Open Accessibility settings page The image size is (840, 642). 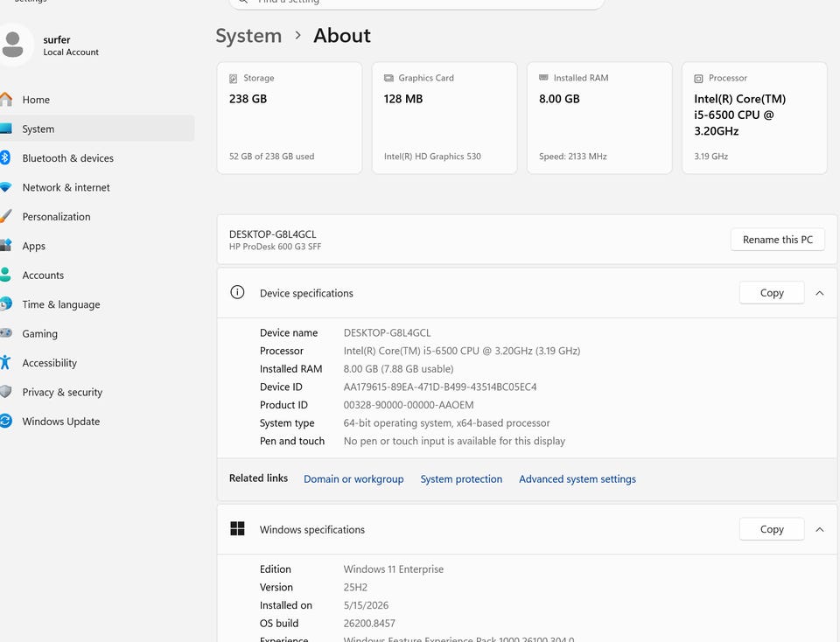(x=49, y=363)
